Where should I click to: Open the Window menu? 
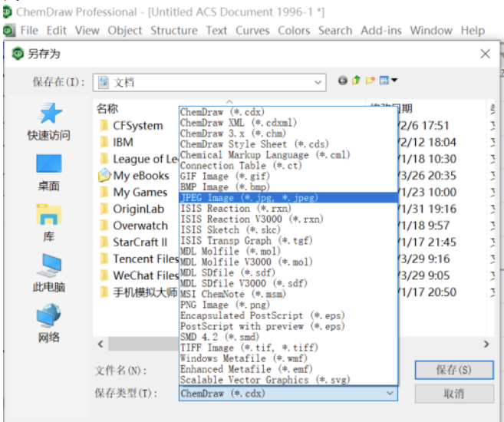(431, 31)
